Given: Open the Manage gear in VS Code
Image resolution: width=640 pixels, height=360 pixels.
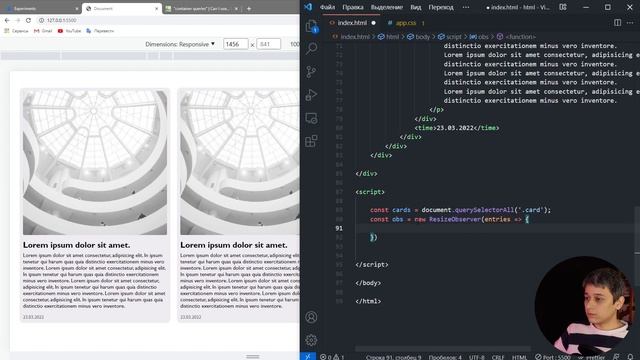Looking at the screenshot, I should pos(311,340).
